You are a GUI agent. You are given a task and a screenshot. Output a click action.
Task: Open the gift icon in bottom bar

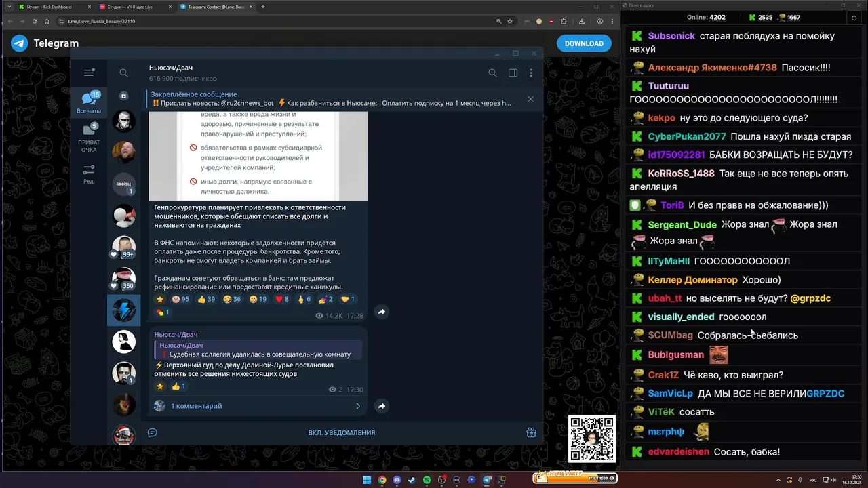point(531,432)
